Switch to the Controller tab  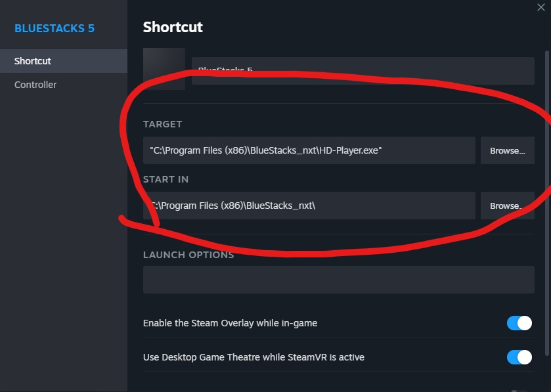click(35, 85)
